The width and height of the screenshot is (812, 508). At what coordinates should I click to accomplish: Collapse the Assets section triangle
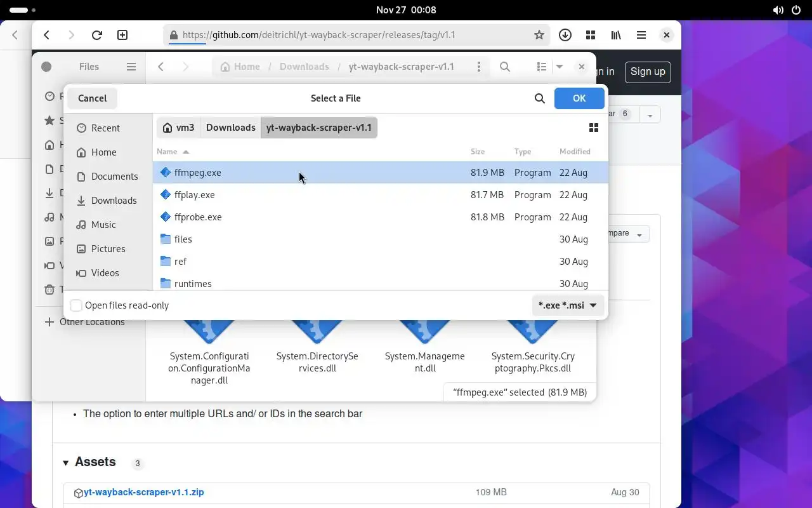66,463
